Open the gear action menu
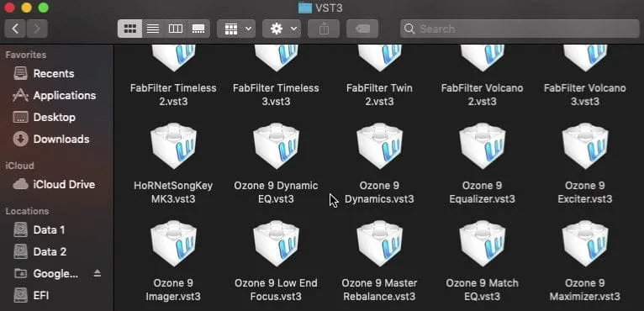 click(x=282, y=29)
